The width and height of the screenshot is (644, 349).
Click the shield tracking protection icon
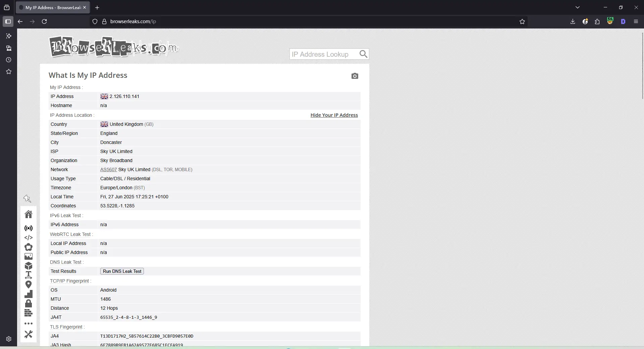95,21
